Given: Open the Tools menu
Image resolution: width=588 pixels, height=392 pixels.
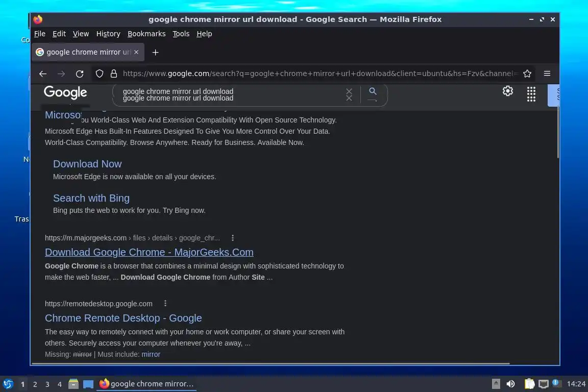Looking at the screenshot, I should click(x=181, y=34).
